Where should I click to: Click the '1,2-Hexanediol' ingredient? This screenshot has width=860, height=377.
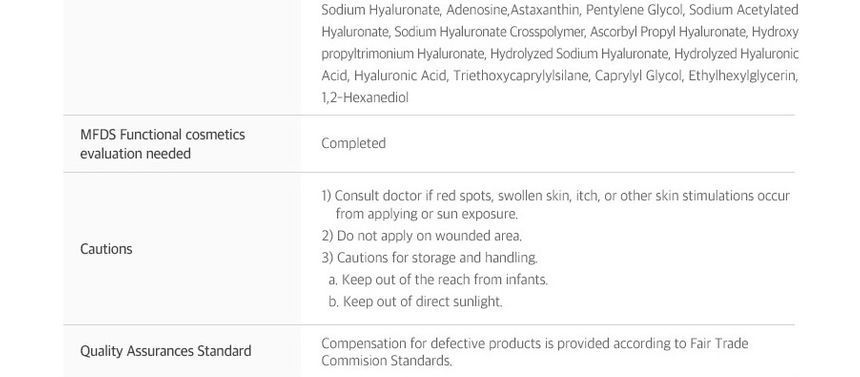365,98
